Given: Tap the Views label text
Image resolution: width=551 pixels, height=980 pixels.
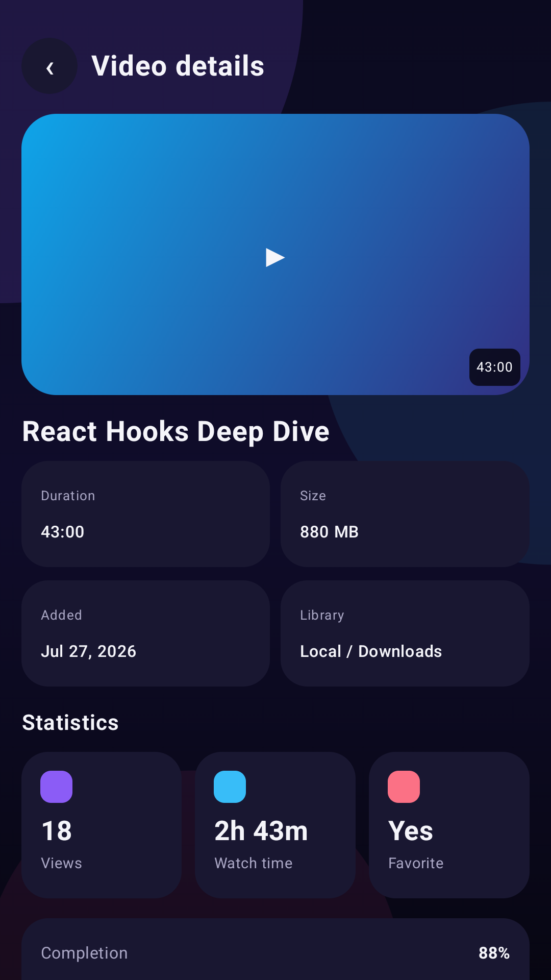Looking at the screenshot, I should point(61,863).
